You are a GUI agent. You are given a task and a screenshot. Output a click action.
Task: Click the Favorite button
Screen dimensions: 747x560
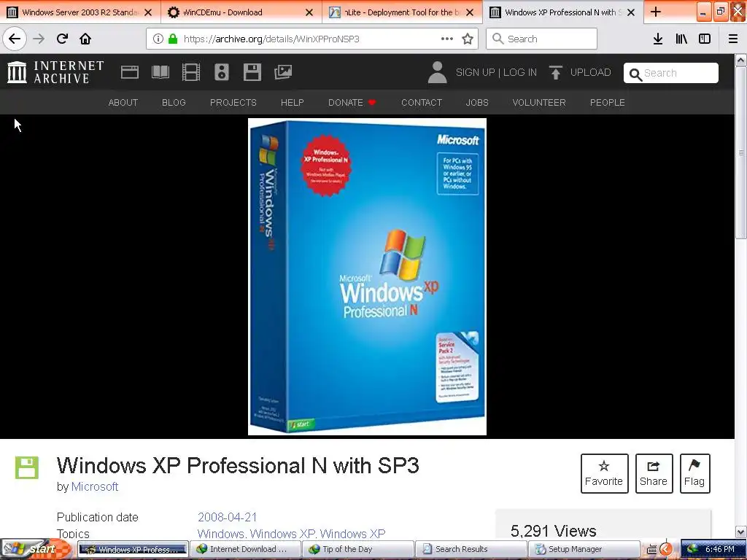click(604, 473)
